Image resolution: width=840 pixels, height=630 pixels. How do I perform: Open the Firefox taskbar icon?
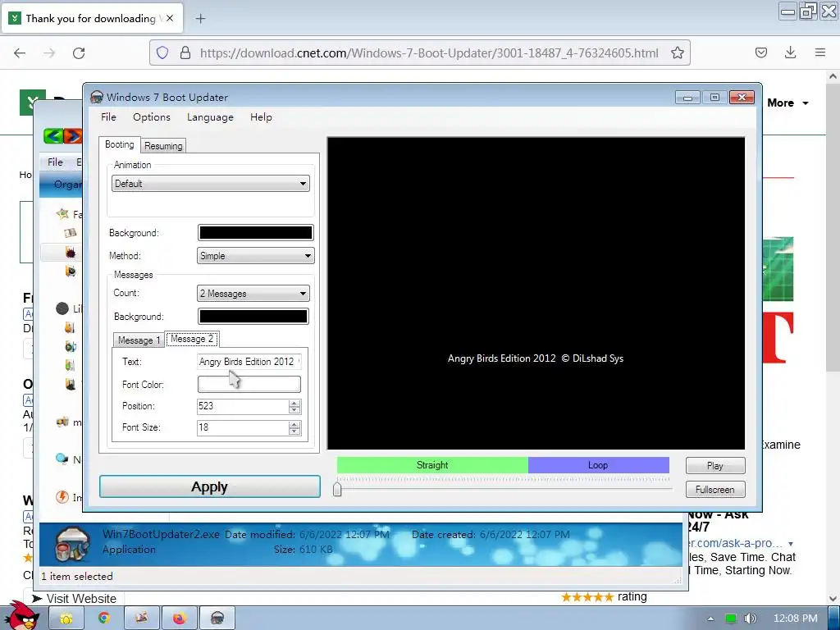tap(179, 619)
